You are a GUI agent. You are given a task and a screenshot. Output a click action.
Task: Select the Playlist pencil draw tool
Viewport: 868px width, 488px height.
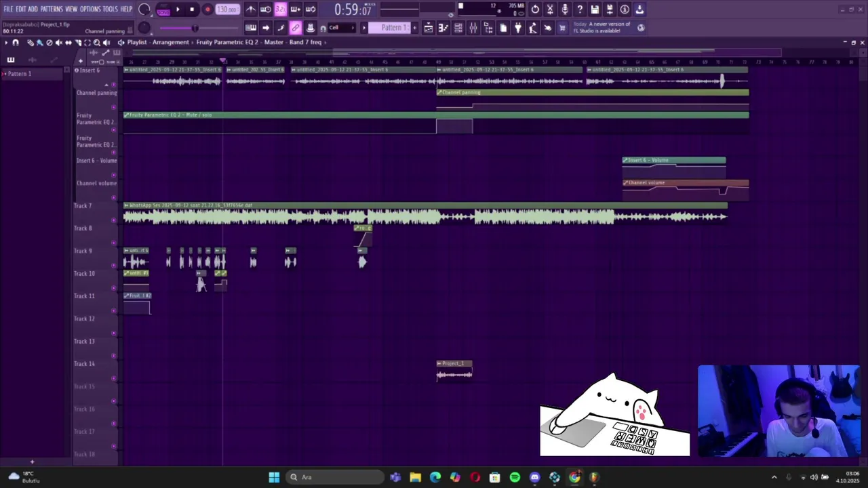point(31,43)
